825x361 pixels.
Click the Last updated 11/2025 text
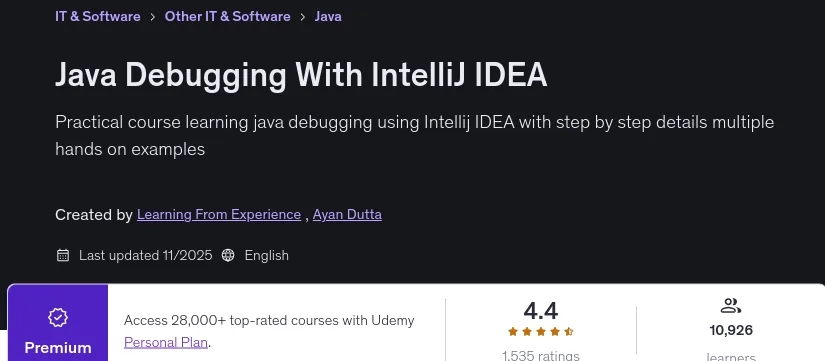pyautogui.click(x=146, y=256)
